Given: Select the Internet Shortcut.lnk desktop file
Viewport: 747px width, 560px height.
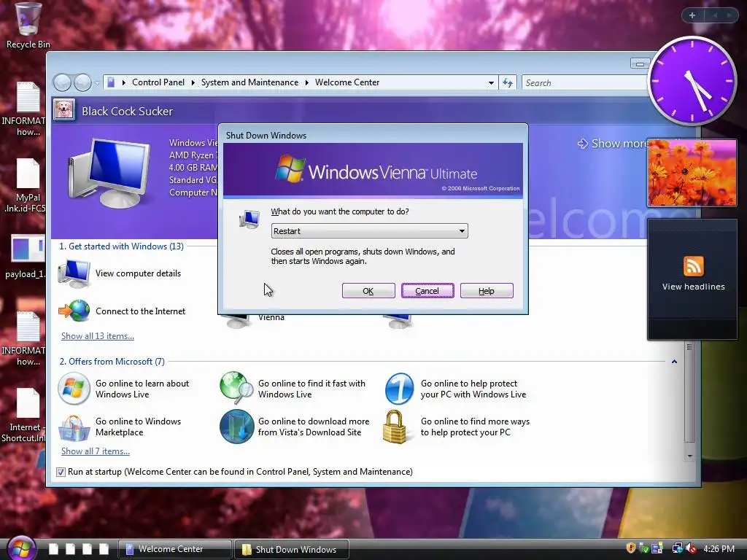Looking at the screenshot, I should tap(26, 415).
